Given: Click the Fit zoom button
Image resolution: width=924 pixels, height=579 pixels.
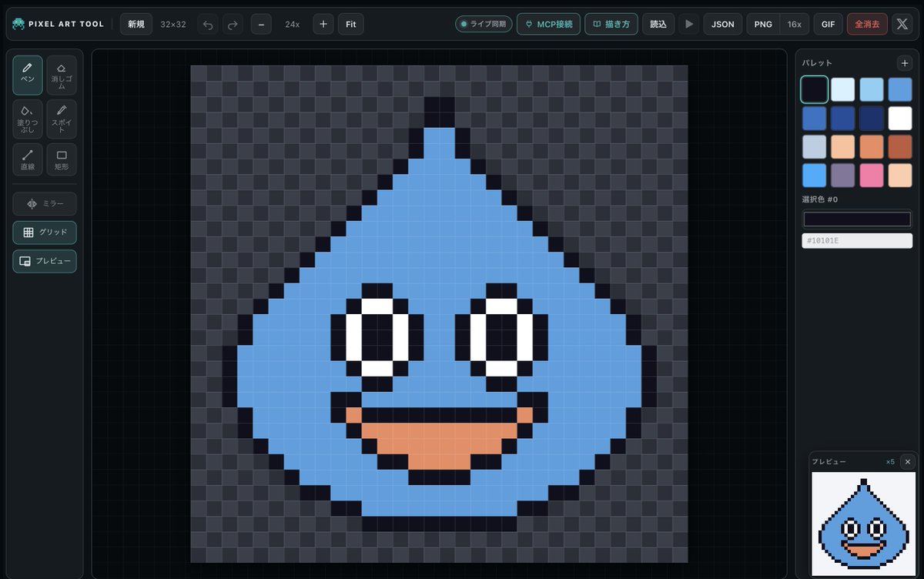Looking at the screenshot, I should pyautogui.click(x=350, y=24).
